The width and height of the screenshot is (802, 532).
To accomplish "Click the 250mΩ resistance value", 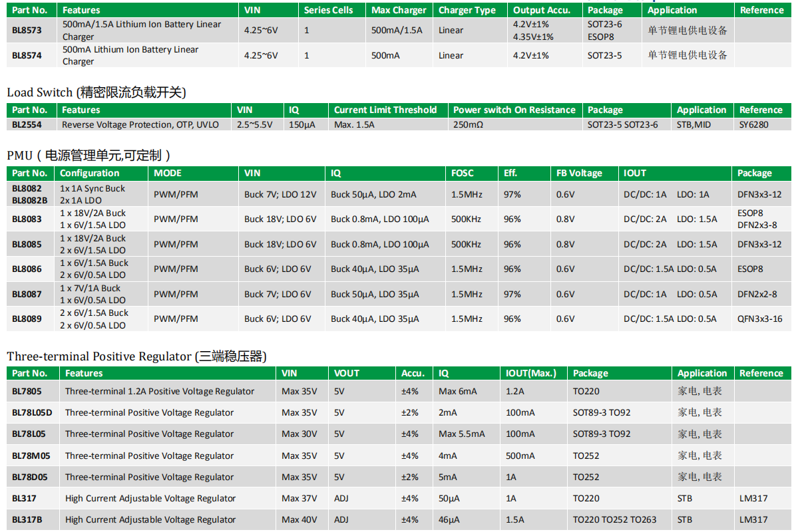I will click(469, 124).
